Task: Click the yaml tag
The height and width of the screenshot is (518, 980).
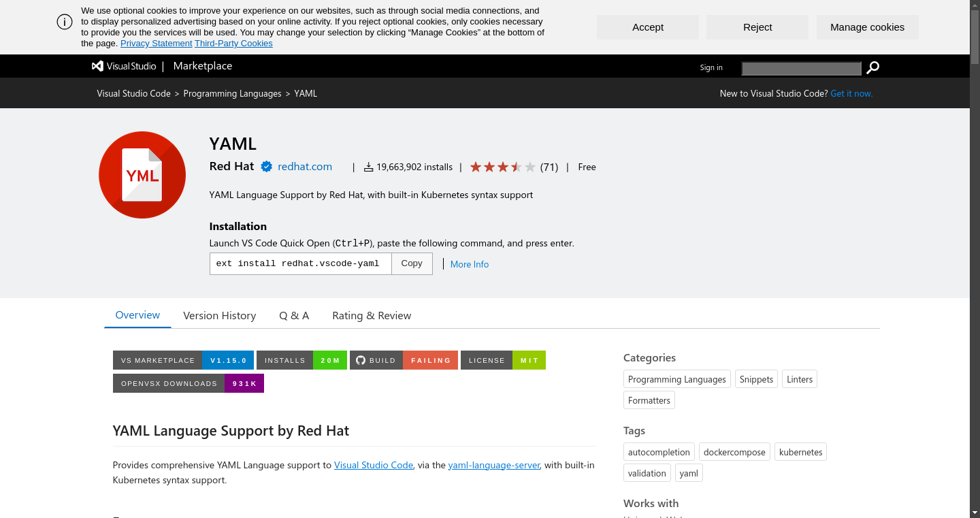Action: pyautogui.click(x=689, y=473)
